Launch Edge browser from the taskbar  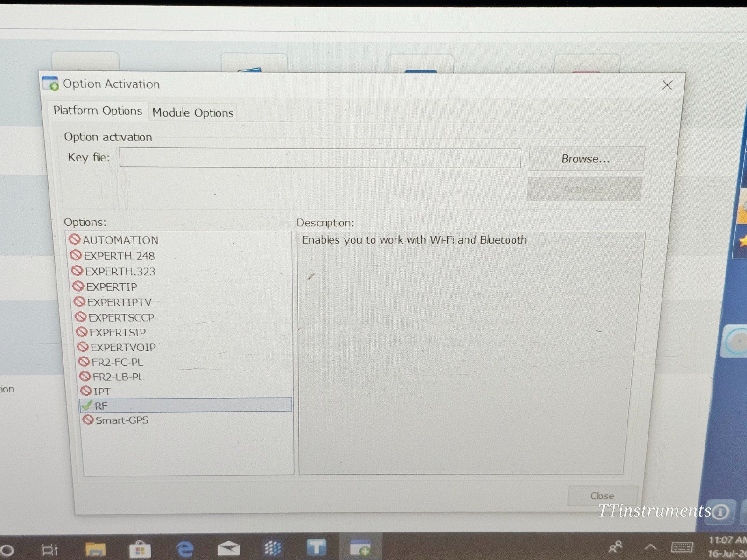185,549
